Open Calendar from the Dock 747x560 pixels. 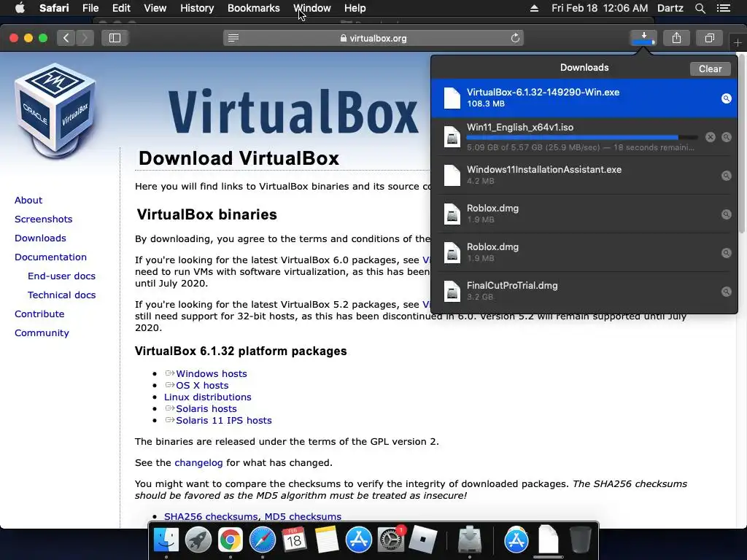click(294, 540)
